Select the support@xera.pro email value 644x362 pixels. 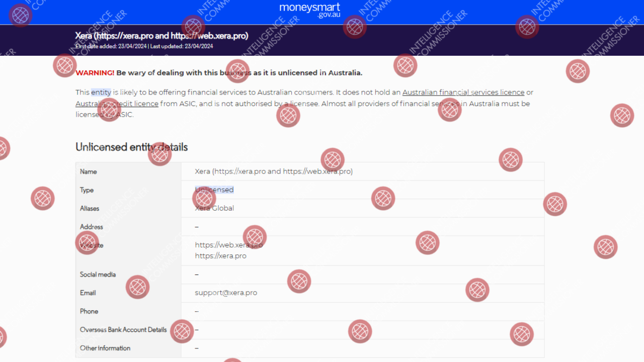pos(226,293)
